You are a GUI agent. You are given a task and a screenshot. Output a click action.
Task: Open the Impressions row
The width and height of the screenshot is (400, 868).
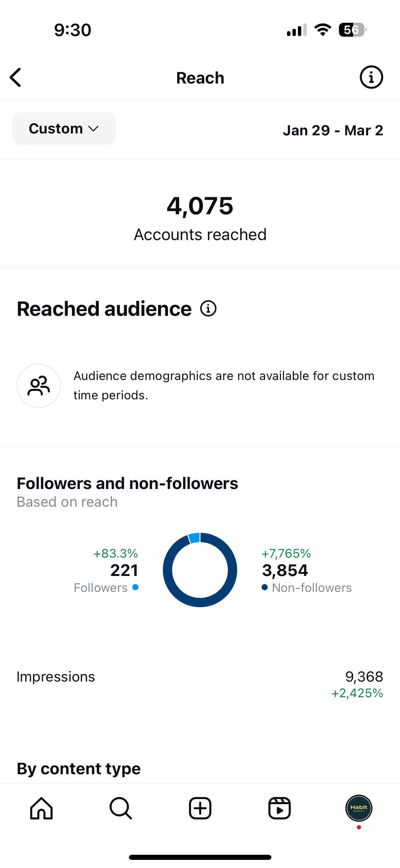pyautogui.click(x=200, y=684)
